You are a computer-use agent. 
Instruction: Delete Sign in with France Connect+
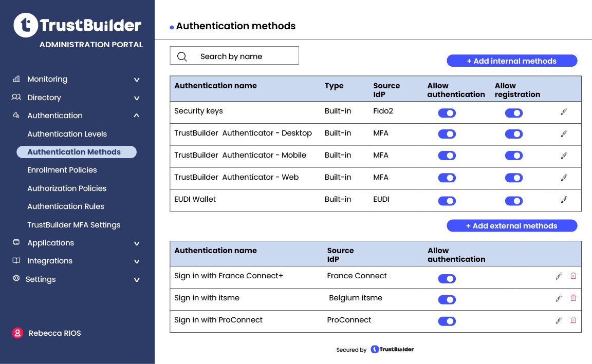coord(573,276)
